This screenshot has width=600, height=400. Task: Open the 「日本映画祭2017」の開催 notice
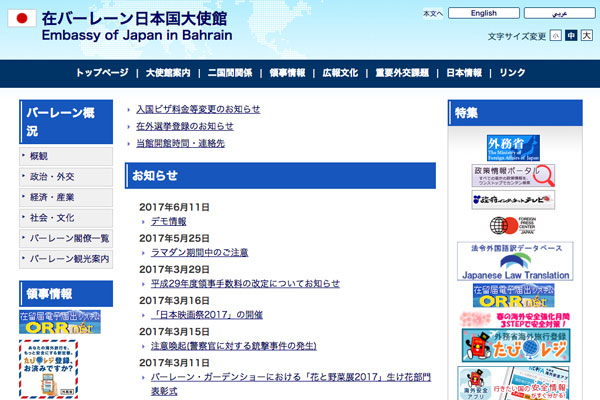[207, 315]
